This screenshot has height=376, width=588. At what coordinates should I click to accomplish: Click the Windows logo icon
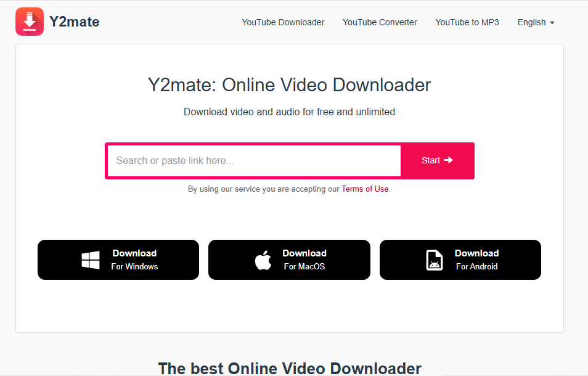[91, 260]
